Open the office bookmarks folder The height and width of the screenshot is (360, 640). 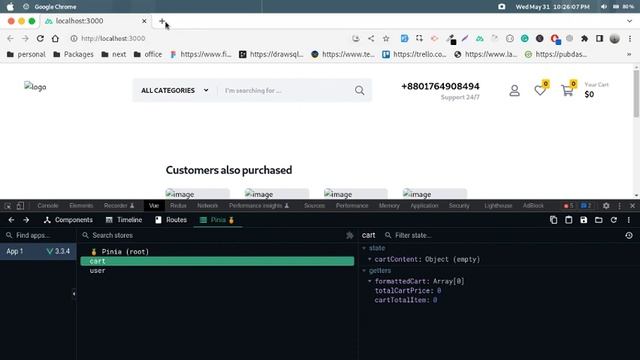point(148,54)
